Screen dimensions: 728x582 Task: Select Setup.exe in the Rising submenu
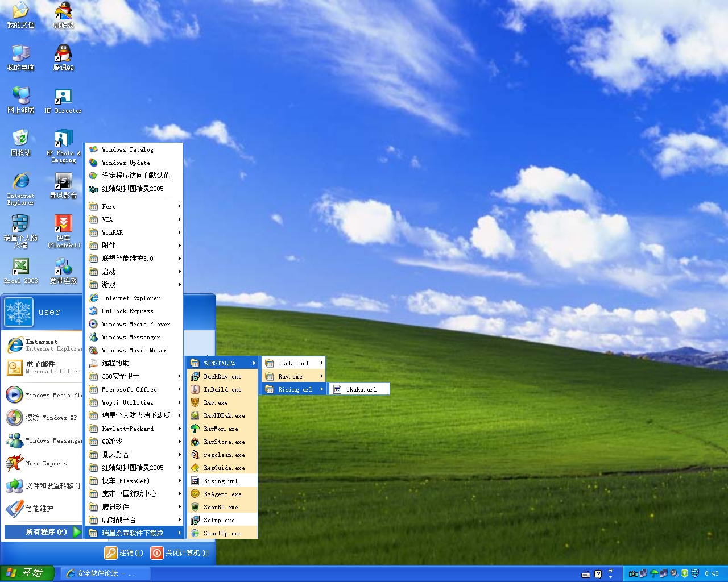coord(220,521)
